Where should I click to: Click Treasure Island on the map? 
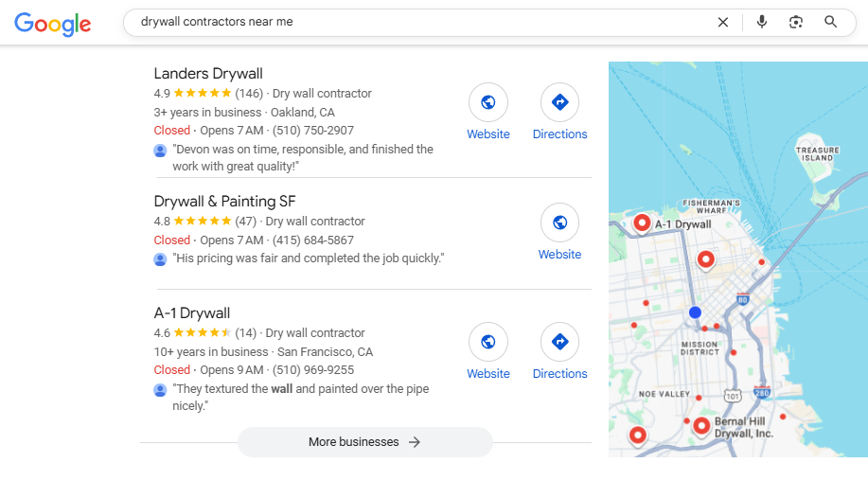point(818,154)
